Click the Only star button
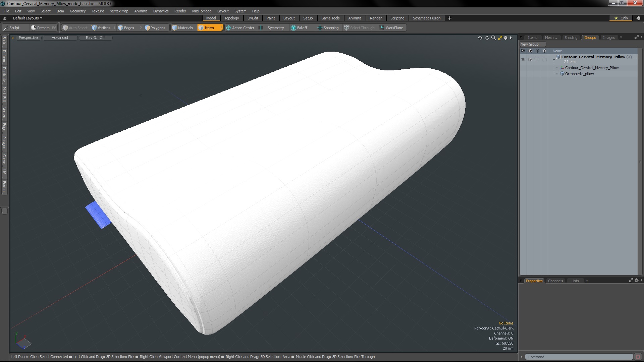This screenshot has width=644, height=362. [x=621, y=18]
